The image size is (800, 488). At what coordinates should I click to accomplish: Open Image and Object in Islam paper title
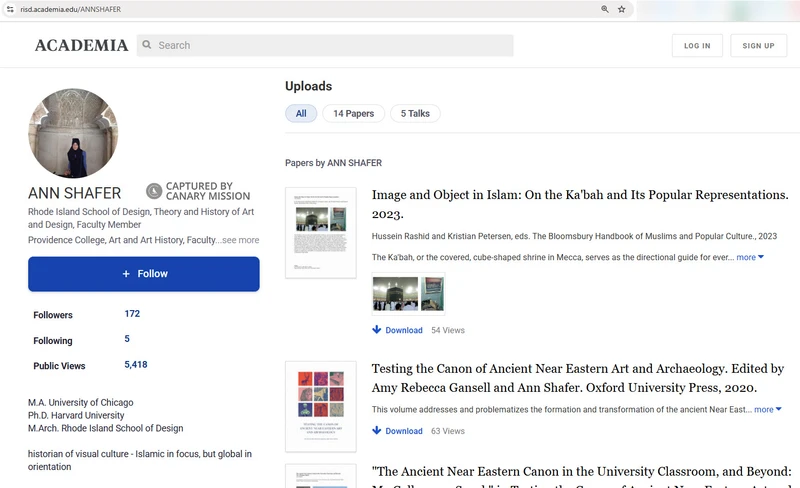(x=580, y=204)
